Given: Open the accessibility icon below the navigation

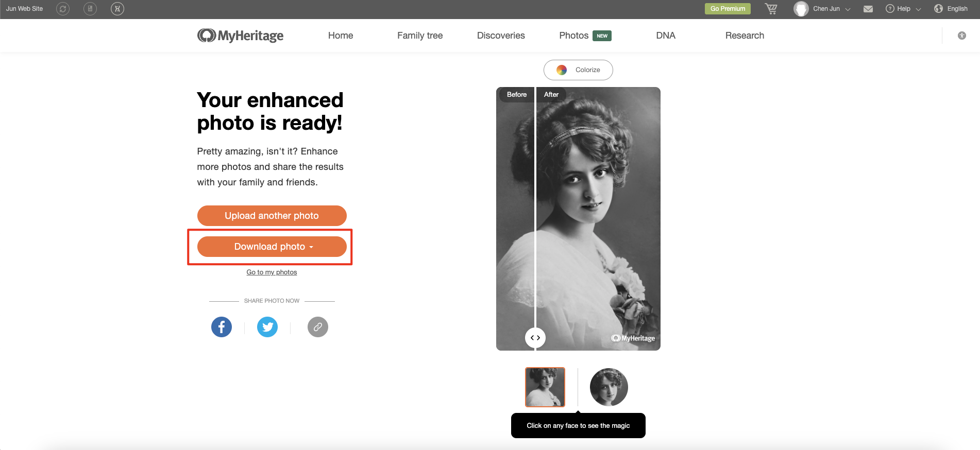Looking at the screenshot, I should tap(961, 35).
